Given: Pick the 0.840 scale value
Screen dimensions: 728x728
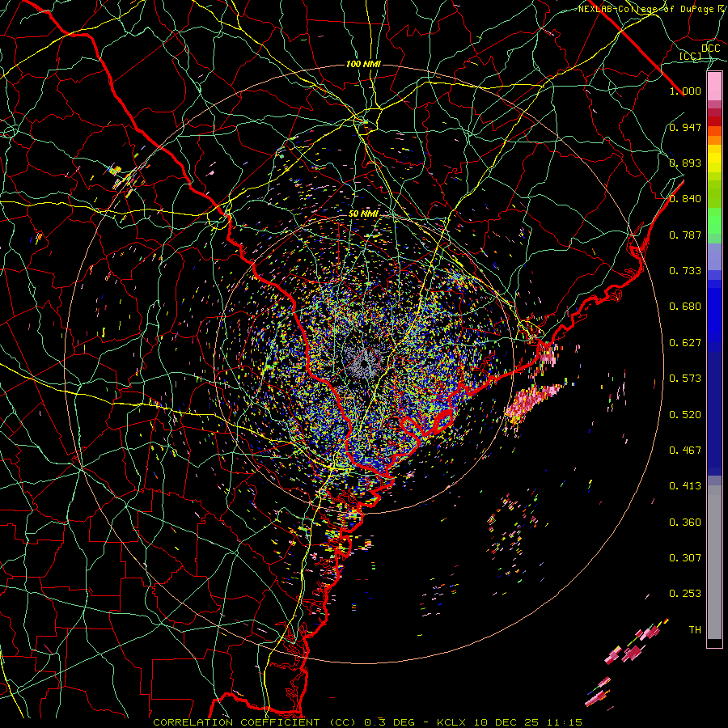Looking at the screenshot, I should (x=685, y=199).
